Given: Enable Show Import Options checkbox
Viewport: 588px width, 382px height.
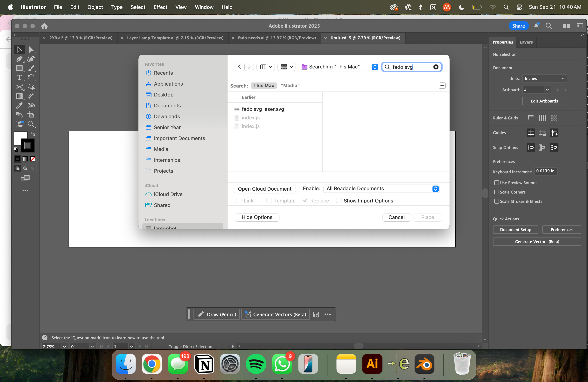Looking at the screenshot, I should click(x=339, y=200).
